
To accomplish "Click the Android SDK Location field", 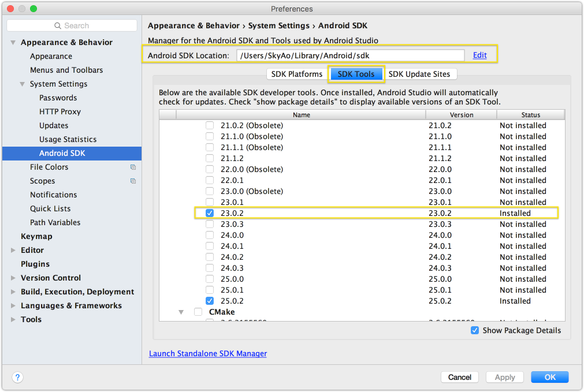I will [x=351, y=55].
